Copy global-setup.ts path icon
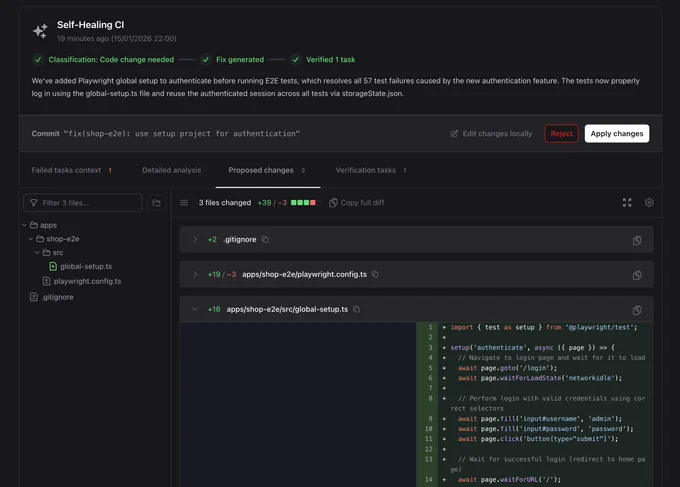680x487 pixels. click(356, 309)
